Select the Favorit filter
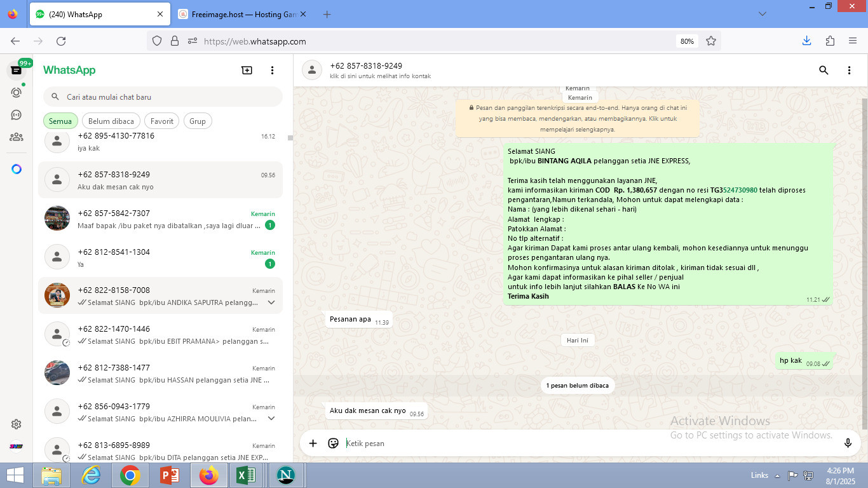868x488 pixels. [162, 121]
